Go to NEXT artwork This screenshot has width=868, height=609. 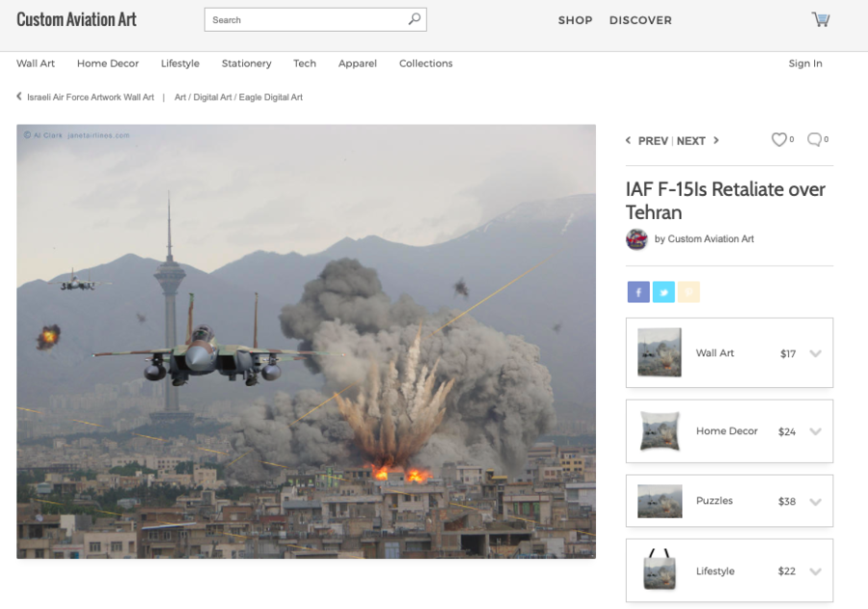[x=691, y=141]
